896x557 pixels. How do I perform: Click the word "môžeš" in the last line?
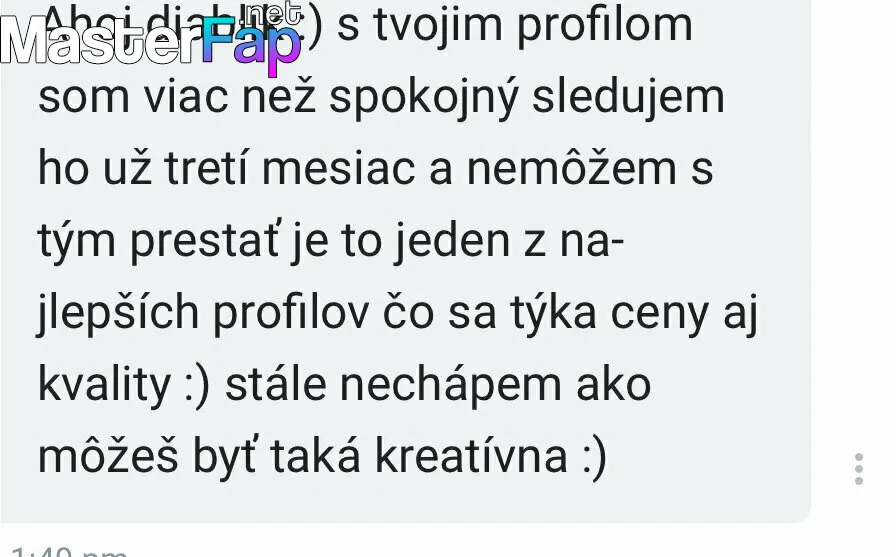[x=108, y=455]
